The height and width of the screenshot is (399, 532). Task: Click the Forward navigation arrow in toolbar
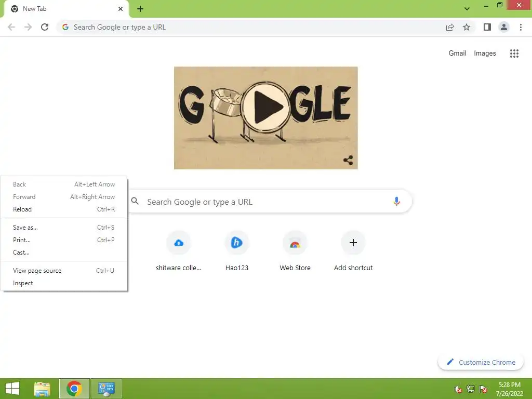[x=28, y=27]
